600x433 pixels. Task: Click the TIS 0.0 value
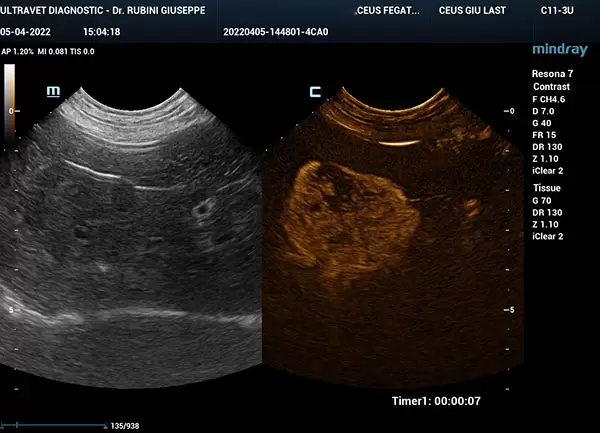(82, 51)
